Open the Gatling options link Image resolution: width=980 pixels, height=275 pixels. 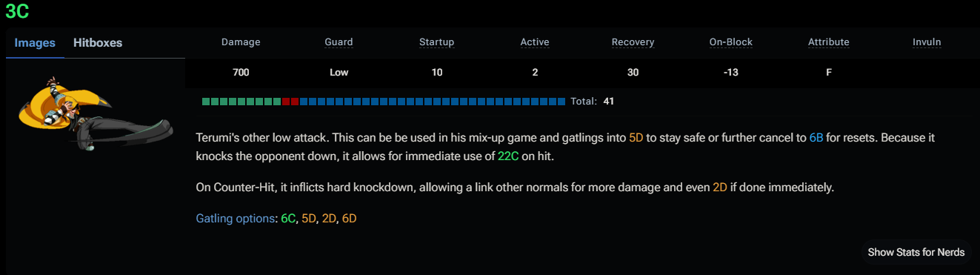click(x=236, y=219)
